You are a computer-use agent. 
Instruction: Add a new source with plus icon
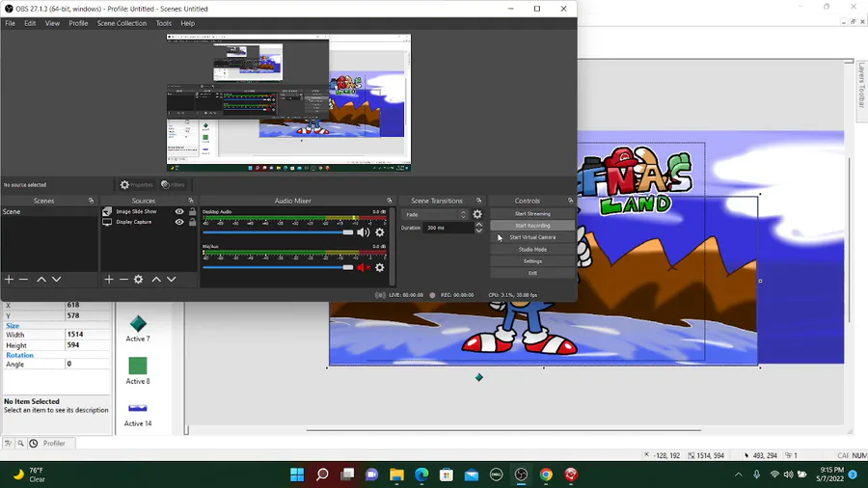tap(108, 280)
